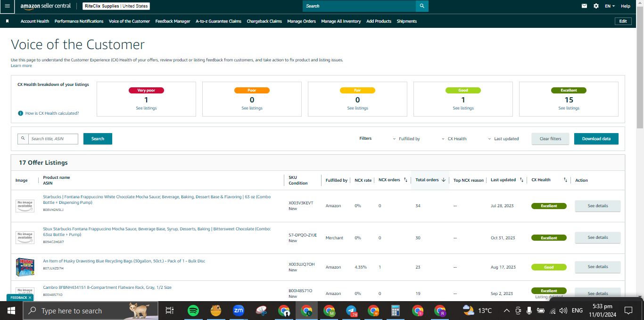Sort by Last updated arrows
The image size is (644, 320).
point(521,180)
